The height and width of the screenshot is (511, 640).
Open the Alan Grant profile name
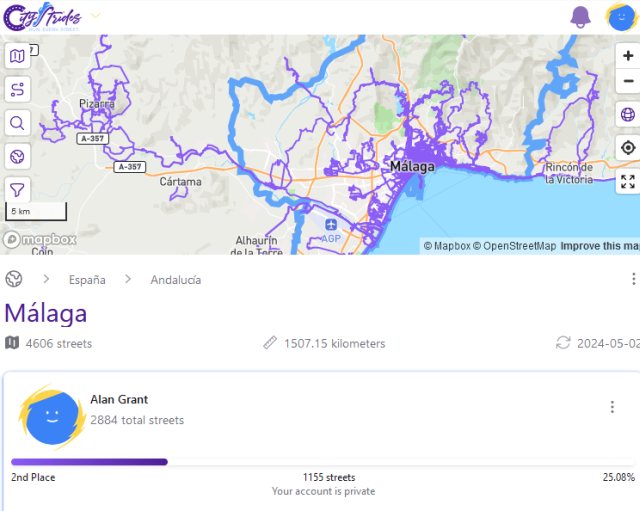point(119,400)
